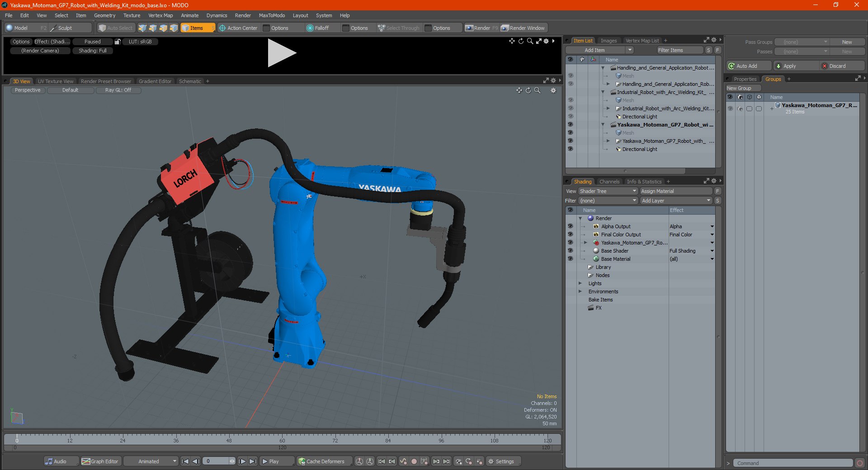Hide the Alpha Output shader layer

coord(570,226)
